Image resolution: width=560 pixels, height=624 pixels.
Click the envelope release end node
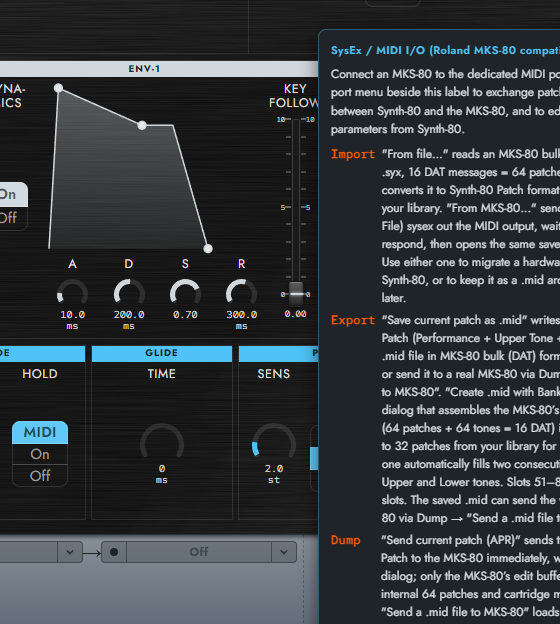[208, 249]
